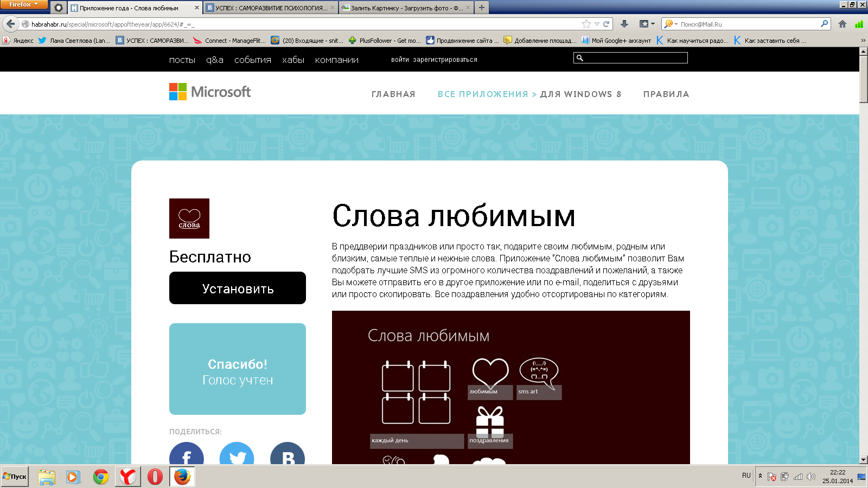Launch Google Chrome from taskbar
The width and height of the screenshot is (868, 488).
click(101, 477)
